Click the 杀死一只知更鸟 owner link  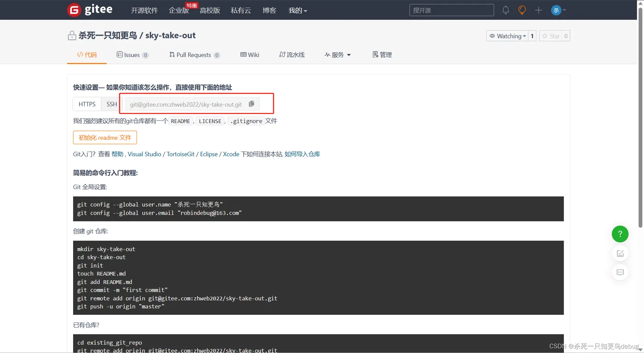point(108,35)
